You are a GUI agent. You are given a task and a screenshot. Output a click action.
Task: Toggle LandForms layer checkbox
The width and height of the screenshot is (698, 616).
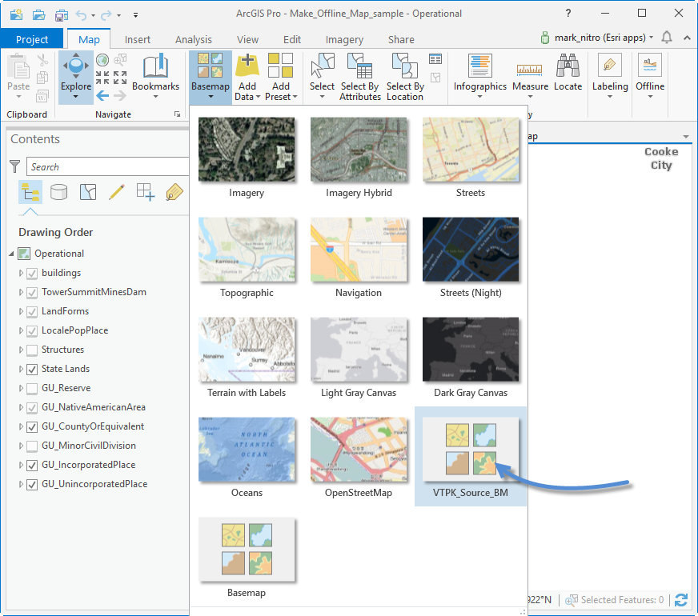[x=31, y=312]
